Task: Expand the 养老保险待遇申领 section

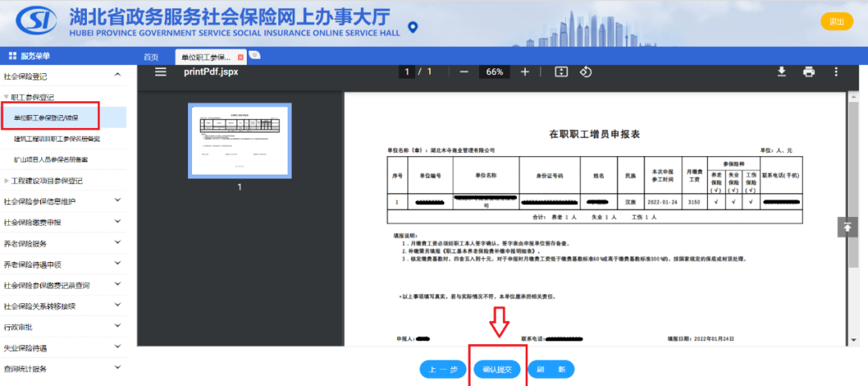Action: (117, 264)
